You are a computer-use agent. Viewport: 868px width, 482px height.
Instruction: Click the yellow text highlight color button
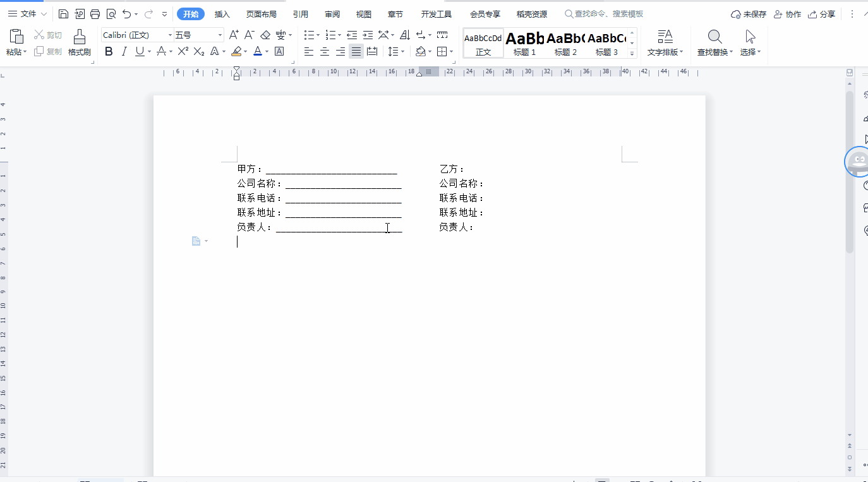(236, 52)
